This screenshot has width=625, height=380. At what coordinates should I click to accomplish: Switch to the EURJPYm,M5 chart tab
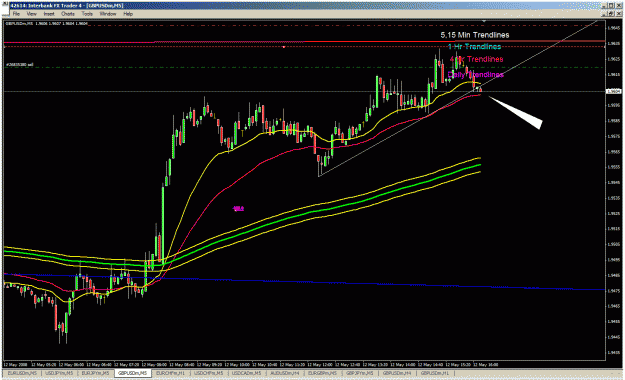pos(95,373)
